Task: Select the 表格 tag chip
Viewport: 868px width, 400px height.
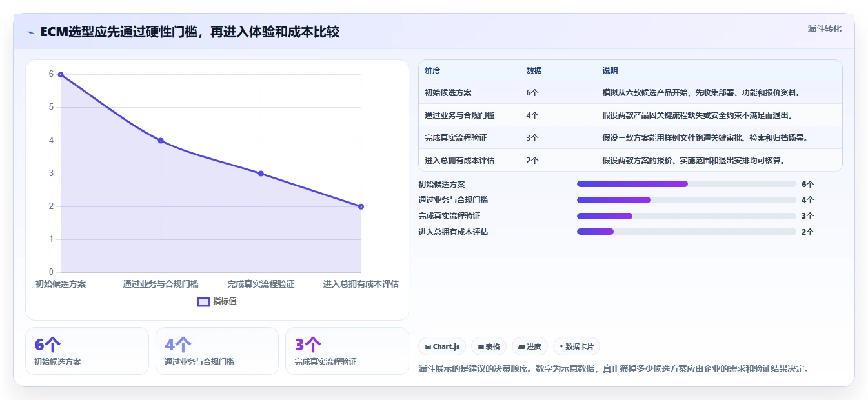Action: click(489, 346)
